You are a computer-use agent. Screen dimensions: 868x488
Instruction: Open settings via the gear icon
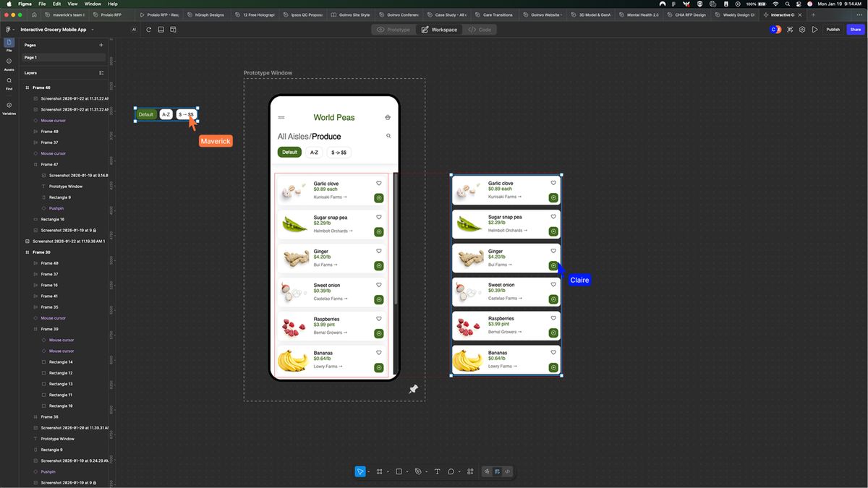tap(801, 30)
